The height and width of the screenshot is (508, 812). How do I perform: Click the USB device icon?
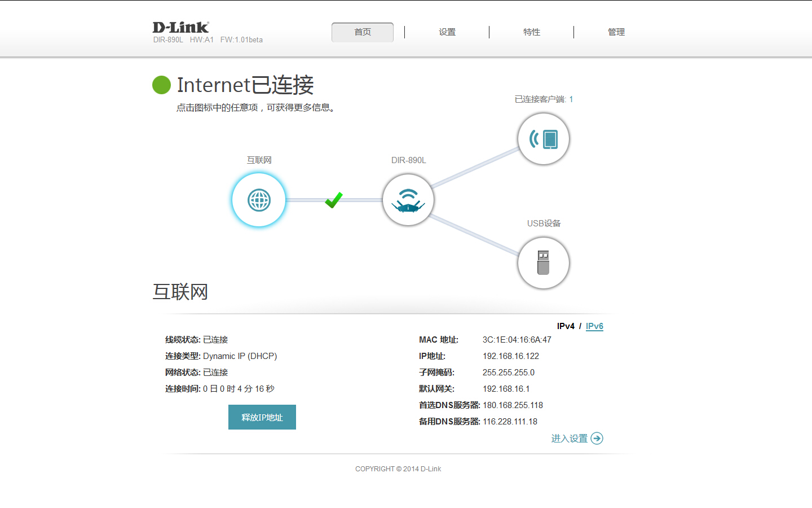click(x=544, y=263)
